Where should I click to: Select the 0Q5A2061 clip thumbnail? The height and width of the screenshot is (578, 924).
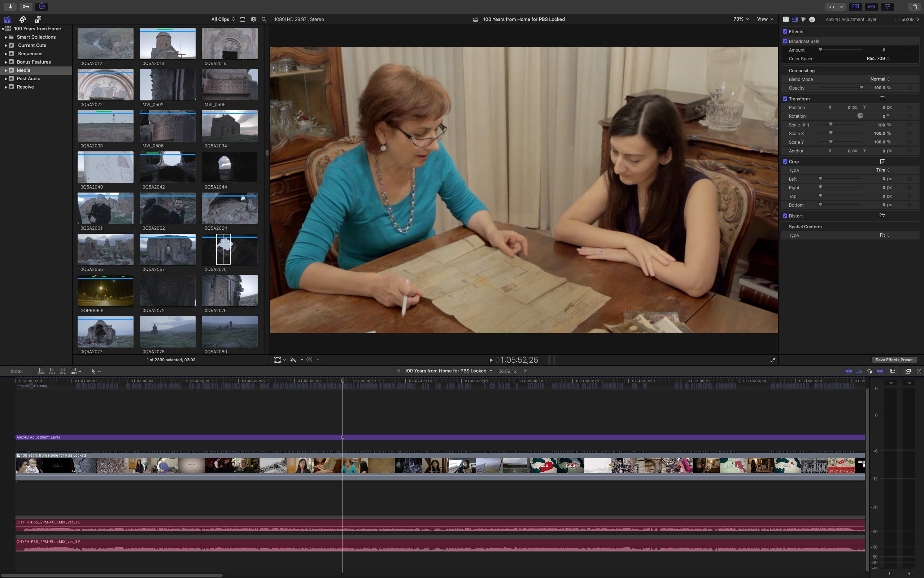click(105, 208)
